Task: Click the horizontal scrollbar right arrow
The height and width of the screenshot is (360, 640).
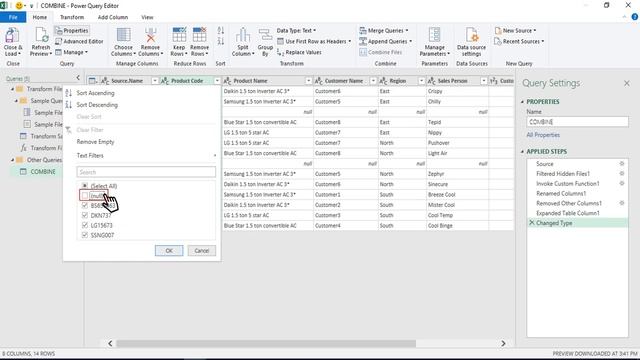Action: pos(503,343)
